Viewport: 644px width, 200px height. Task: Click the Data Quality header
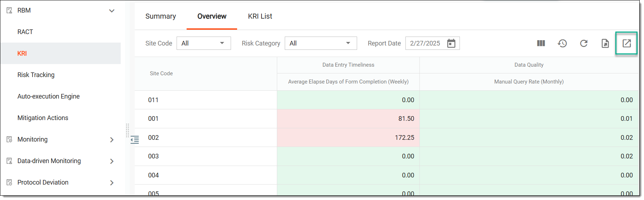[x=529, y=65]
